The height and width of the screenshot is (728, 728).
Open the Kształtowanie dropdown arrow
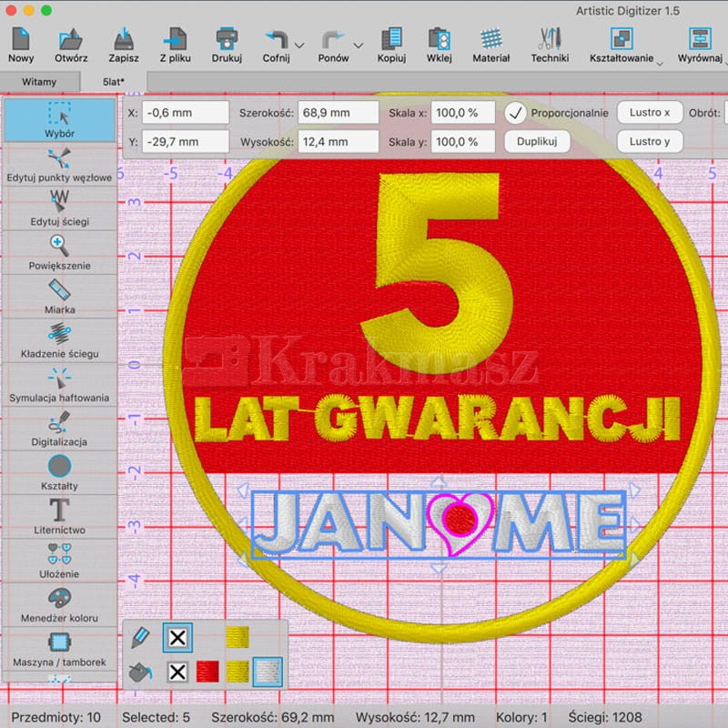659,62
